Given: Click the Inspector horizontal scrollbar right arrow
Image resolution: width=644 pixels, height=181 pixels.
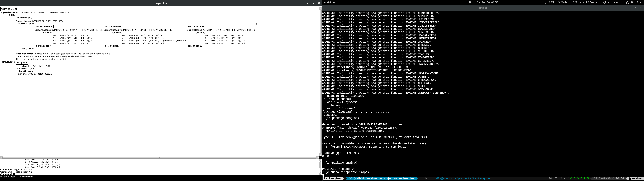Looking at the screenshot, I should (x=318, y=158).
